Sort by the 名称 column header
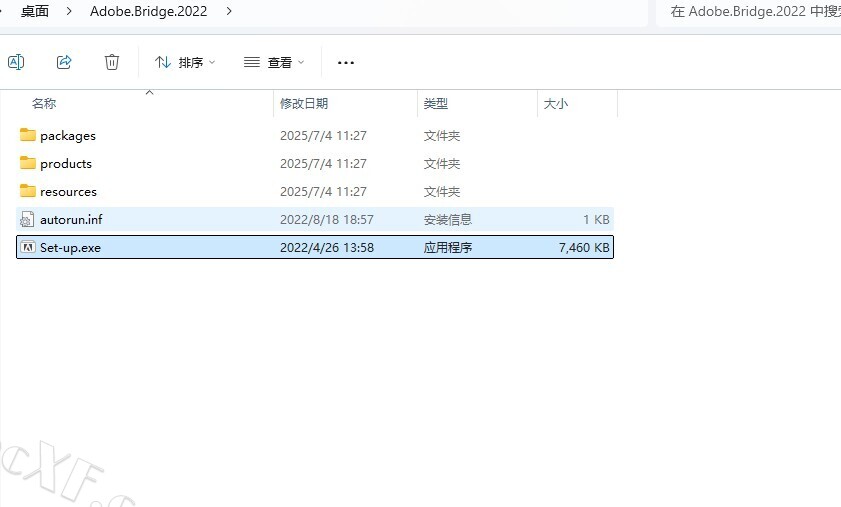841x507 pixels. point(44,104)
